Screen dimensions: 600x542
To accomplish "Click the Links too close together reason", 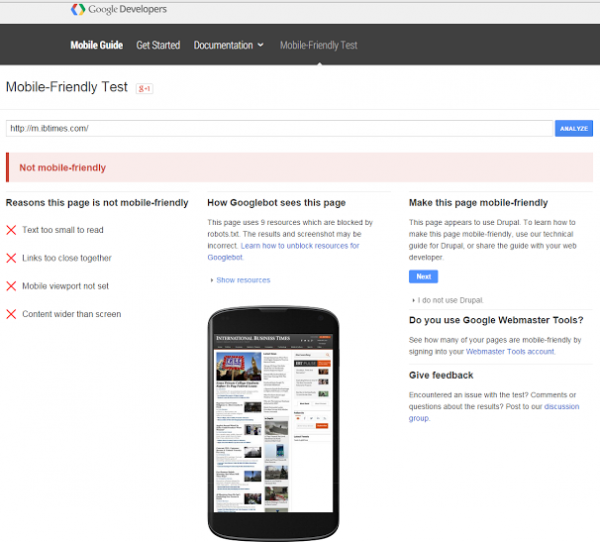I will [x=67, y=258].
